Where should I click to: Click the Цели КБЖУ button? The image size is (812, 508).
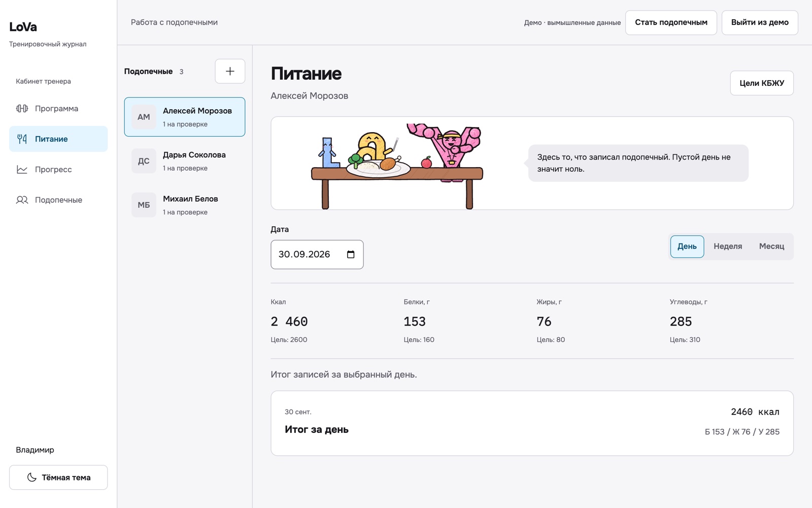(762, 83)
